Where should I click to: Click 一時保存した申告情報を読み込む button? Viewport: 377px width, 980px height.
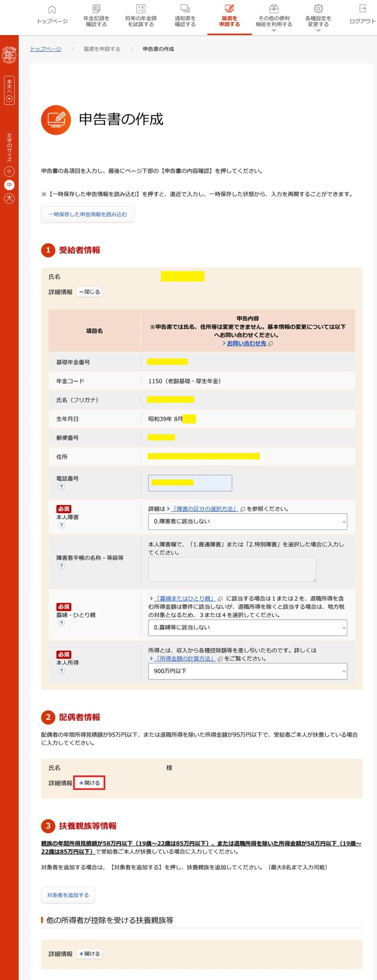click(x=88, y=214)
